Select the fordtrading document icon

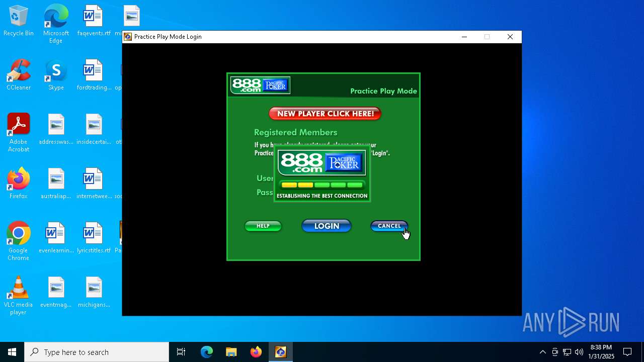click(94, 75)
